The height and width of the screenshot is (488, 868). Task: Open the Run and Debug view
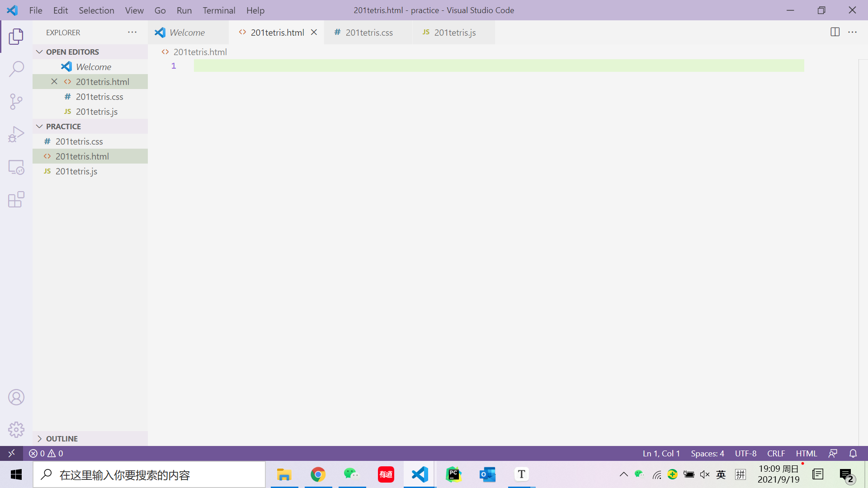(16, 134)
